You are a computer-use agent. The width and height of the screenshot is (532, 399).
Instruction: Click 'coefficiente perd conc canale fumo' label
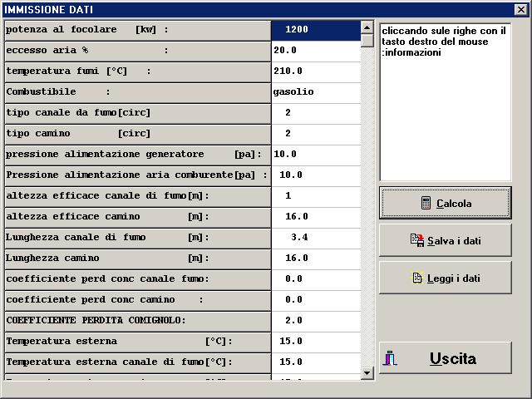(x=138, y=280)
